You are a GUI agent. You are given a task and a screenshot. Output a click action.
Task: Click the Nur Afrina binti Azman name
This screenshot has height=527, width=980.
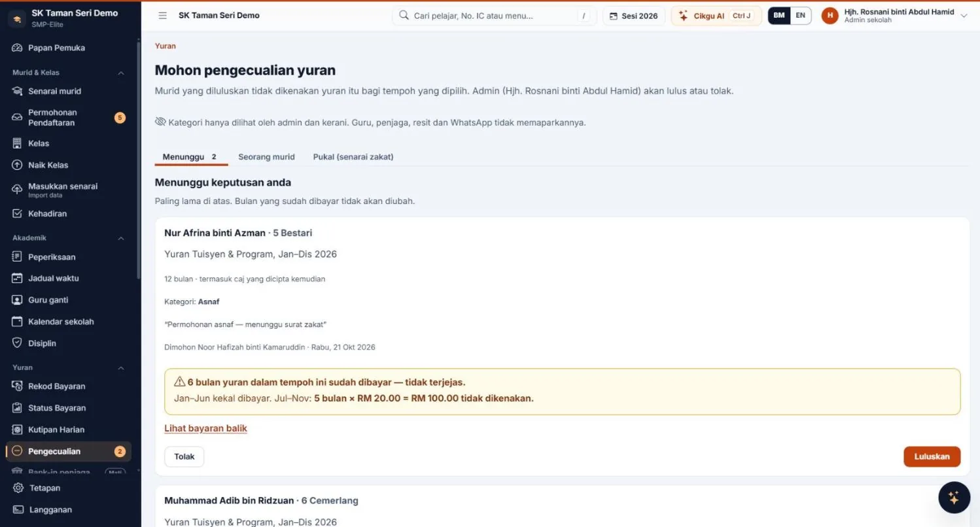215,233
